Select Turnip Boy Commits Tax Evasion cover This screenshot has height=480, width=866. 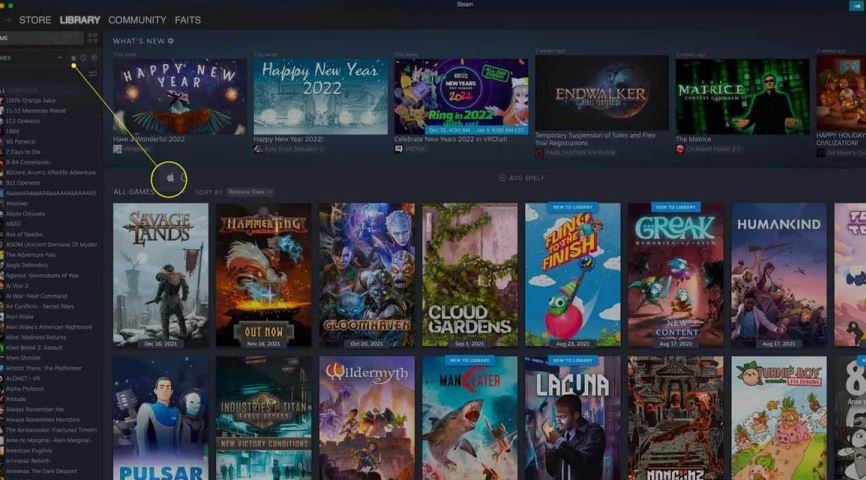click(x=779, y=418)
